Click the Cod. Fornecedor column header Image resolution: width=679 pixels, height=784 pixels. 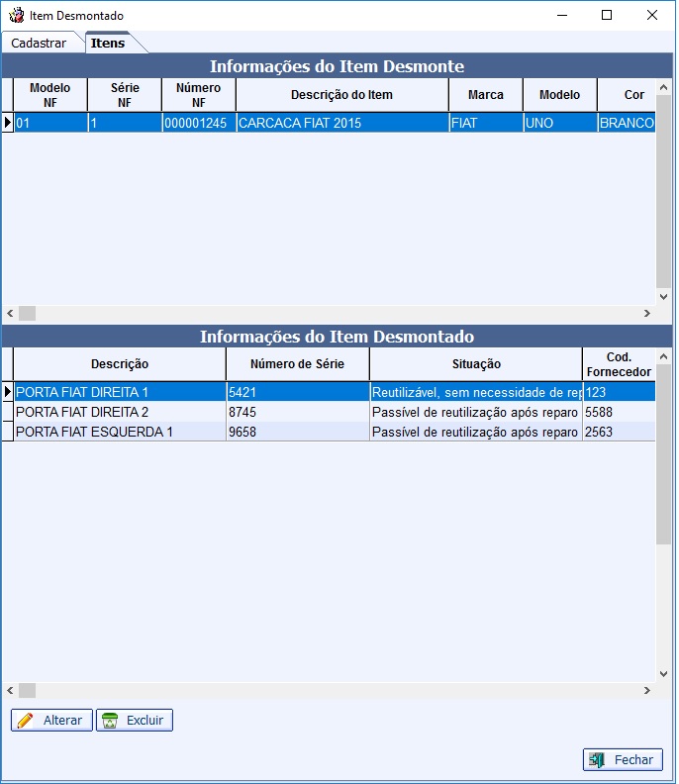(619, 364)
